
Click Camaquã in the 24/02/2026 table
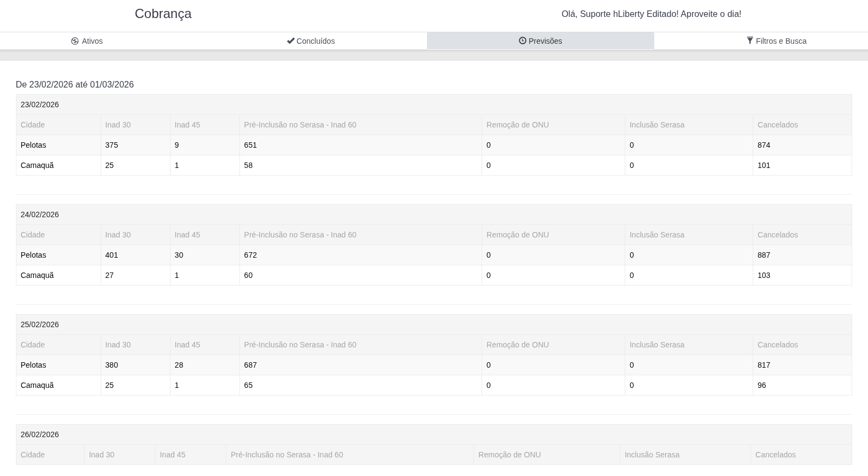click(x=37, y=275)
